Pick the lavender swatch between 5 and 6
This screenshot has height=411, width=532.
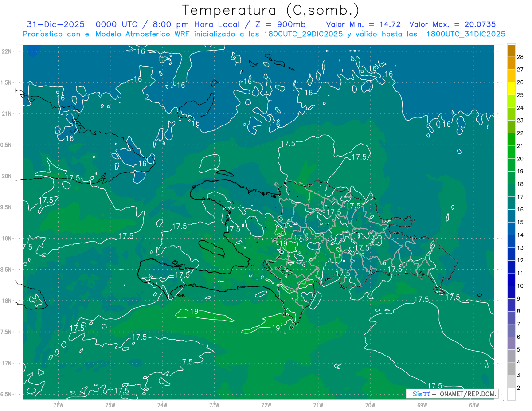pyautogui.click(x=511, y=343)
